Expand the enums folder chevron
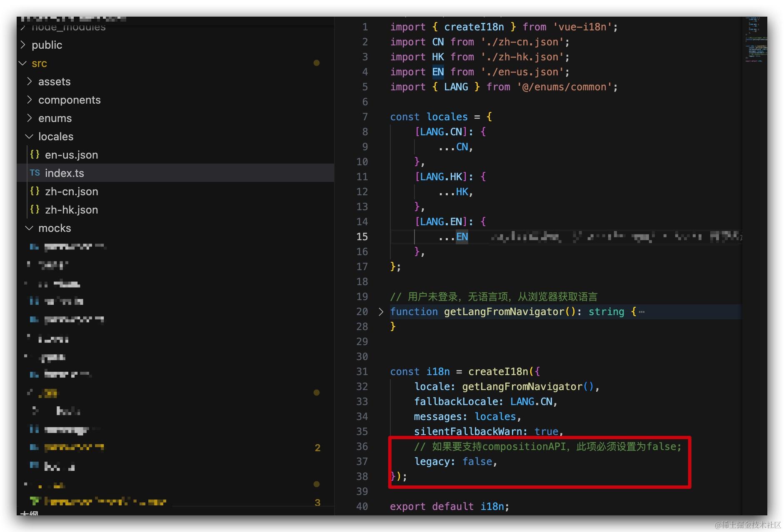Screen dimensions: 784x532 (30, 118)
